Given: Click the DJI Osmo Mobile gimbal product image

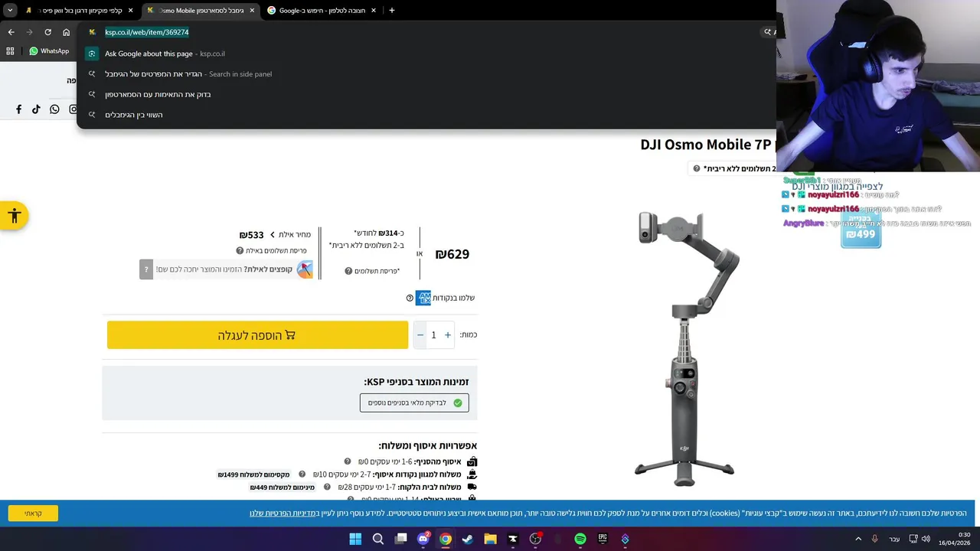Looking at the screenshot, I should [x=685, y=348].
